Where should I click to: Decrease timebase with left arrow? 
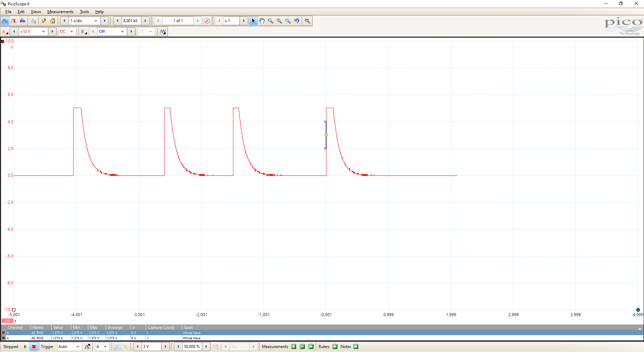point(64,21)
